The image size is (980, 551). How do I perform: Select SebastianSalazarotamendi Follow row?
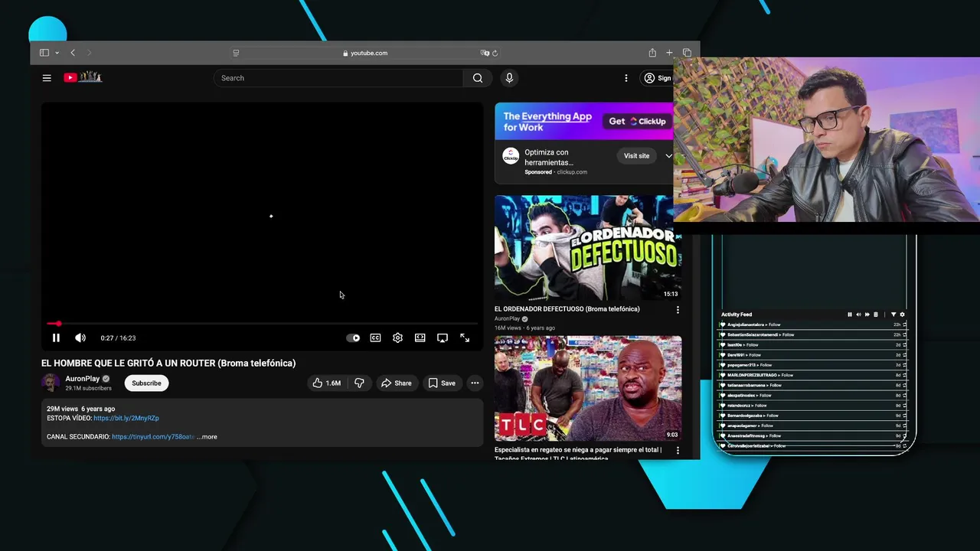(812, 335)
